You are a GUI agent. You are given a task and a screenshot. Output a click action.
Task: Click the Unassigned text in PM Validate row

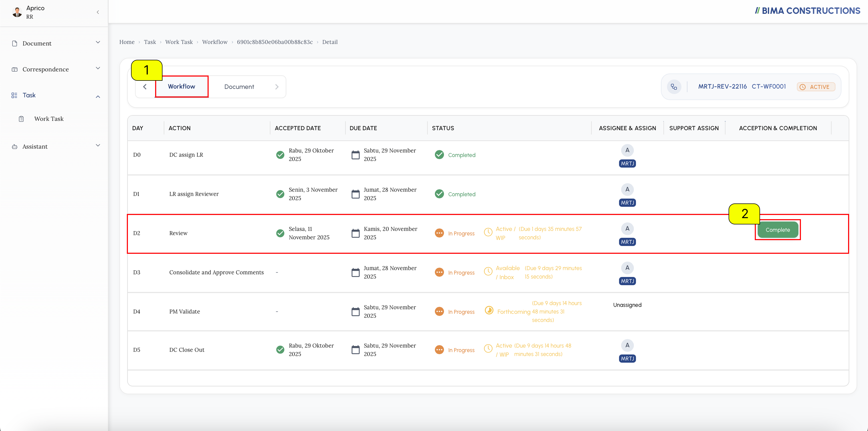627,305
